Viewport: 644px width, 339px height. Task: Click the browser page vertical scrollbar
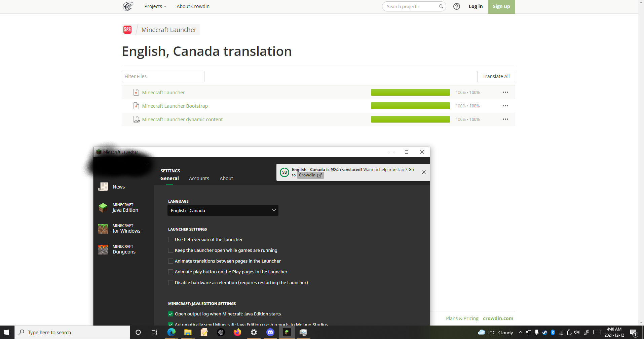click(641, 163)
